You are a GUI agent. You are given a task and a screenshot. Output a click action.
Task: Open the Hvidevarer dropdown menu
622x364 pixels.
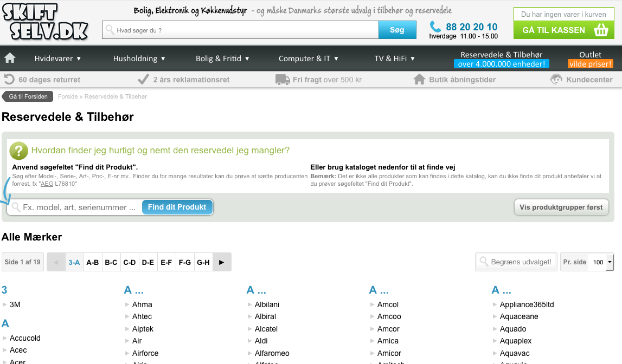[x=57, y=58]
